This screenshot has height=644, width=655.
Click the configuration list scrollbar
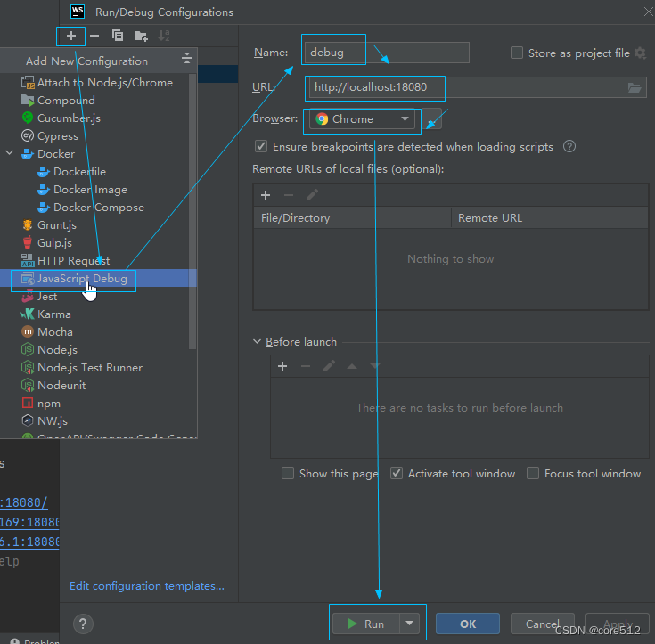(x=192, y=211)
